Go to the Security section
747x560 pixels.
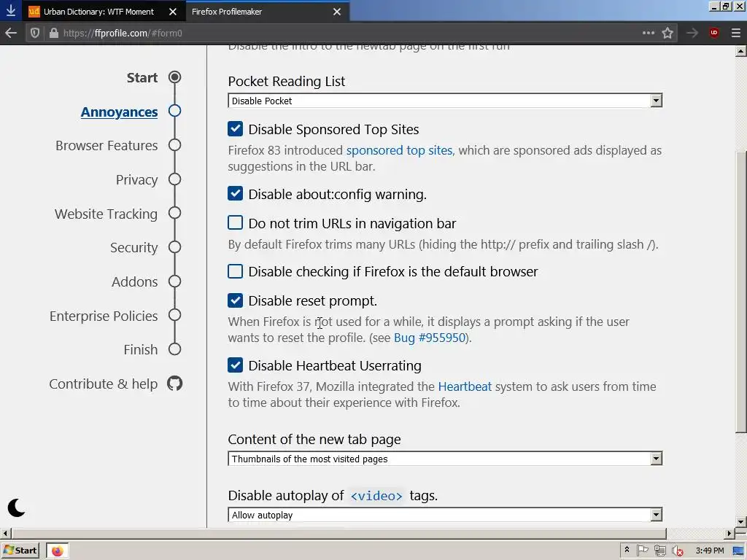pyautogui.click(x=134, y=248)
